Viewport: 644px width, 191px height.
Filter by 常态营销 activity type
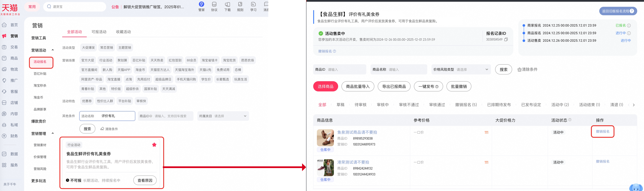(106, 47)
